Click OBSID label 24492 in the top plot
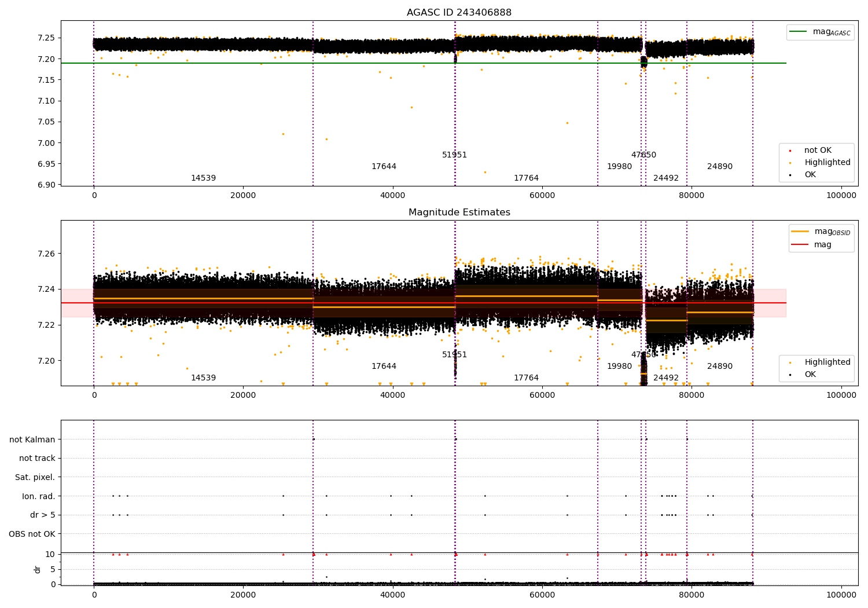868x608 pixels. 666,178
